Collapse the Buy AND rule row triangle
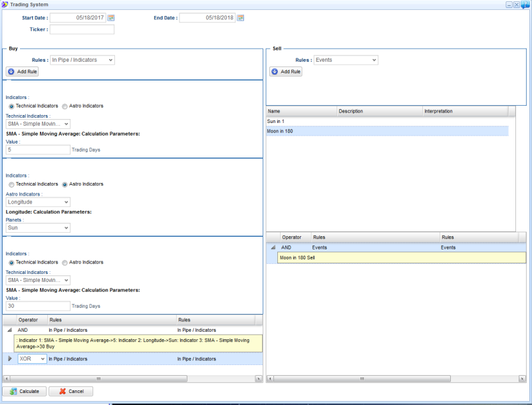This screenshot has width=532, height=405. (x=10, y=330)
